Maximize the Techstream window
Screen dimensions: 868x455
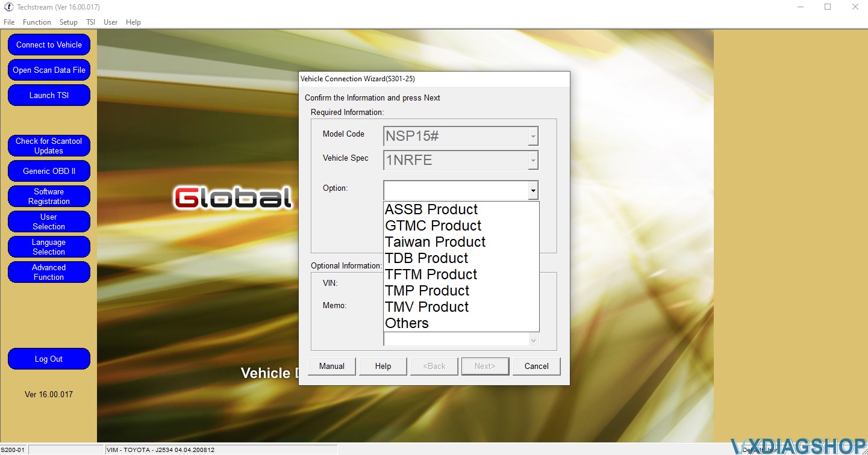click(828, 7)
